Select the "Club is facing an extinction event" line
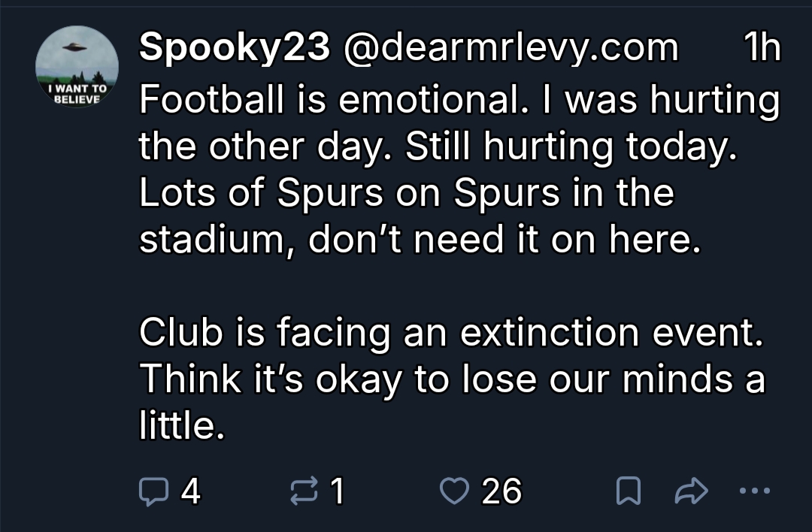 [x=451, y=333]
